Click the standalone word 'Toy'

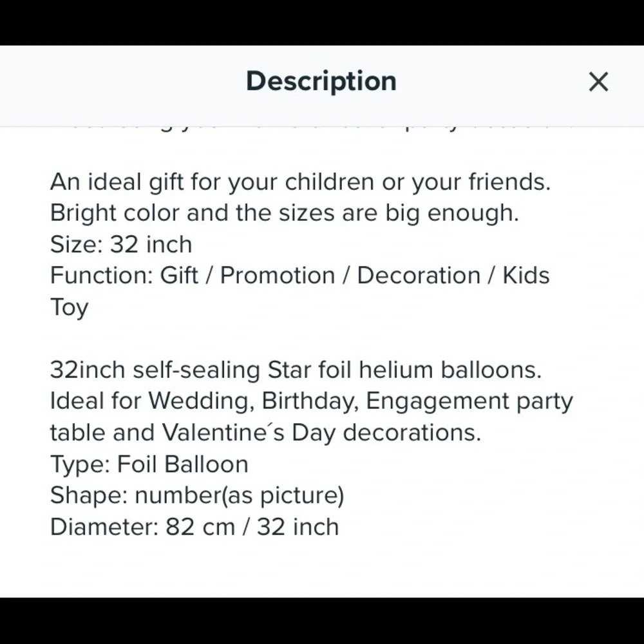pyautogui.click(x=69, y=308)
